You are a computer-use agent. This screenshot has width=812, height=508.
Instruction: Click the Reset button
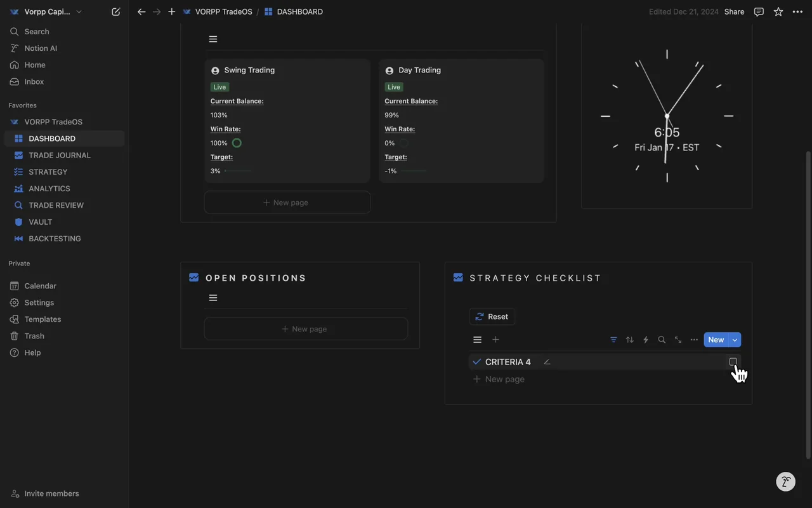(x=492, y=316)
